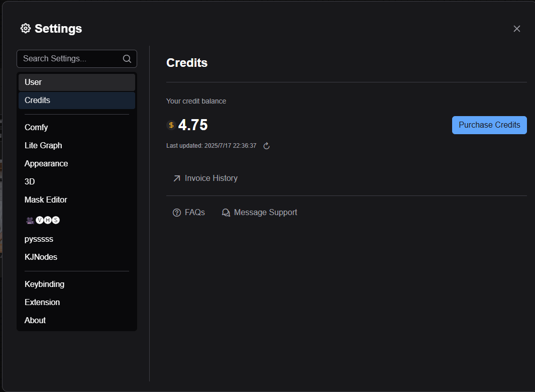Select the KJNodes settings category
535x392 pixels.
41,257
